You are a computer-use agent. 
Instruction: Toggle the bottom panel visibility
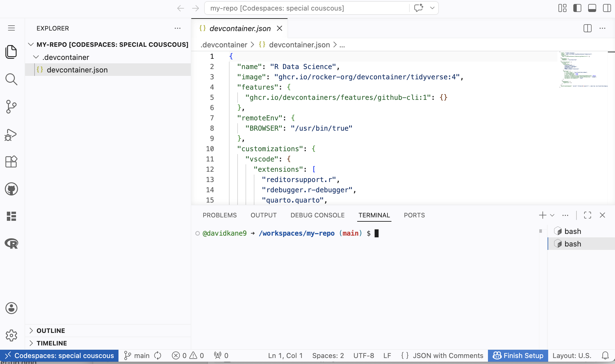(592, 8)
